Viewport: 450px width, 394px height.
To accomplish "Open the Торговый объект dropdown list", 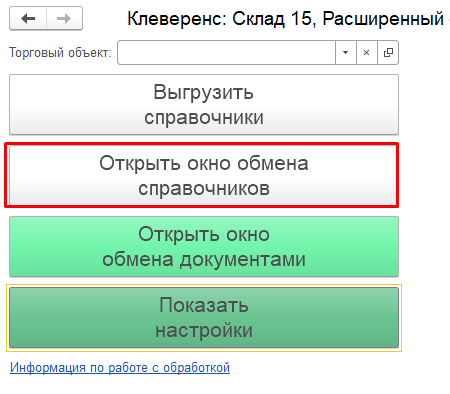I will tap(346, 53).
